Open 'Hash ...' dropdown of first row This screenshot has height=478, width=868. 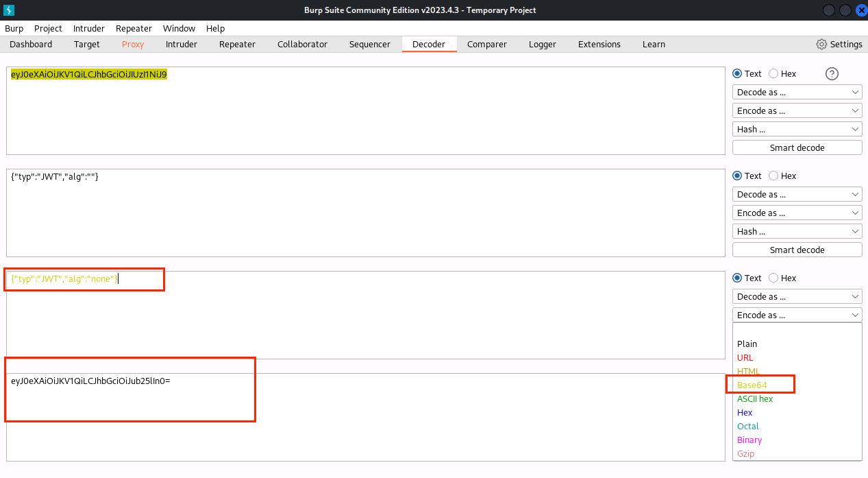[x=797, y=129]
